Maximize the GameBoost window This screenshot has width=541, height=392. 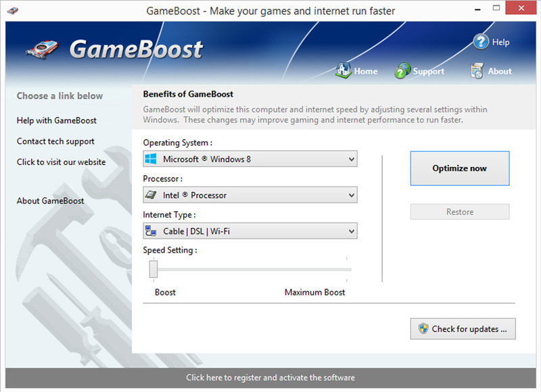(496, 8)
